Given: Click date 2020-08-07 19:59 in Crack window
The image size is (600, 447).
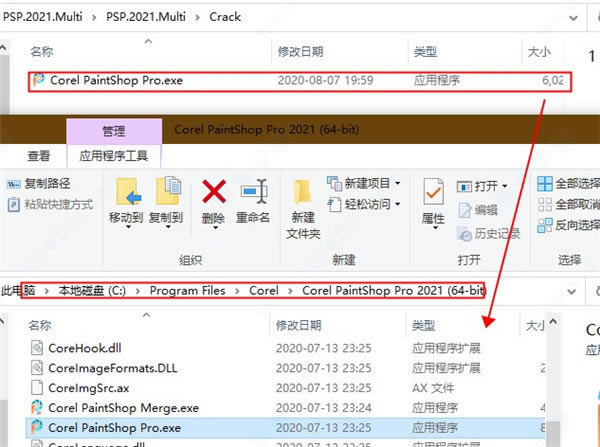Looking at the screenshot, I should click(x=325, y=80).
